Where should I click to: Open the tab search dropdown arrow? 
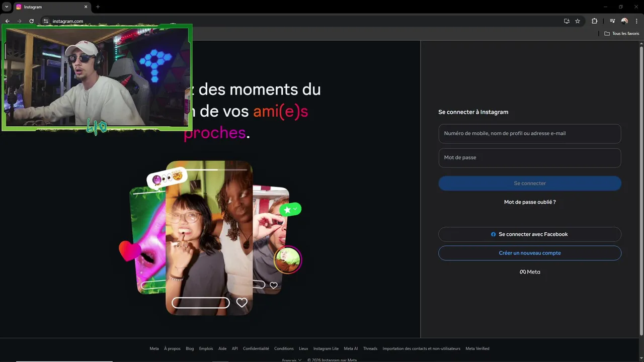pyautogui.click(x=7, y=7)
